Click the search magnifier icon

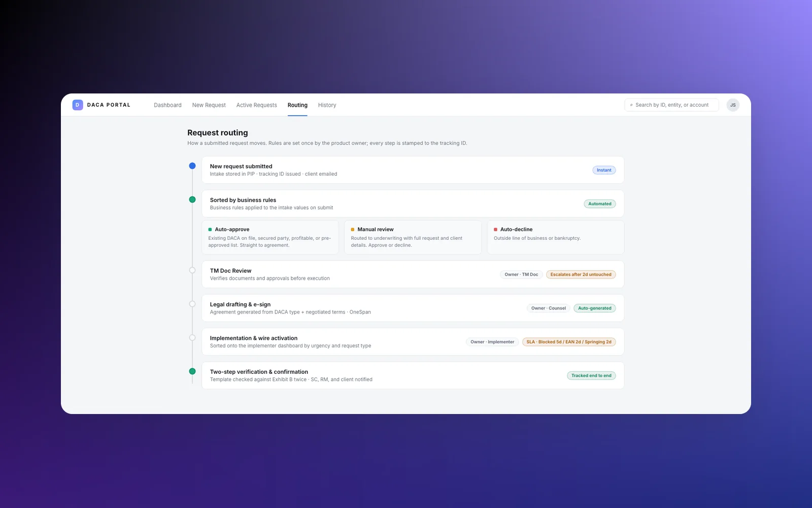631,105
